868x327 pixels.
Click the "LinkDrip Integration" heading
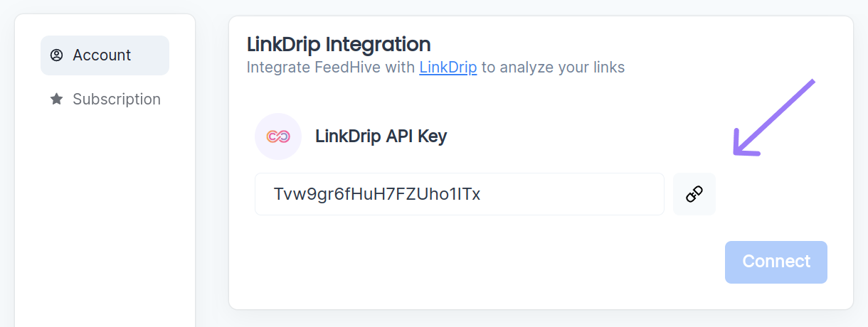click(339, 44)
